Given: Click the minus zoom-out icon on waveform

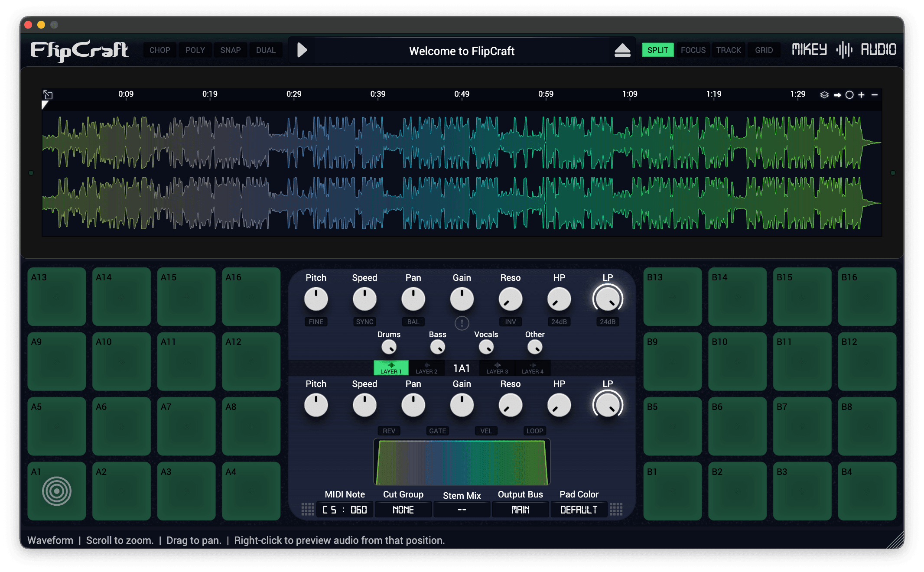Looking at the screenshot, I should tap(875, 95).
